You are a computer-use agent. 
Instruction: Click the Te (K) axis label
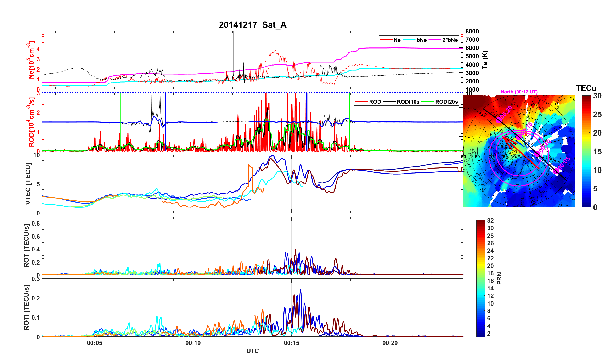pyautogui.click(x=485, y=60)
